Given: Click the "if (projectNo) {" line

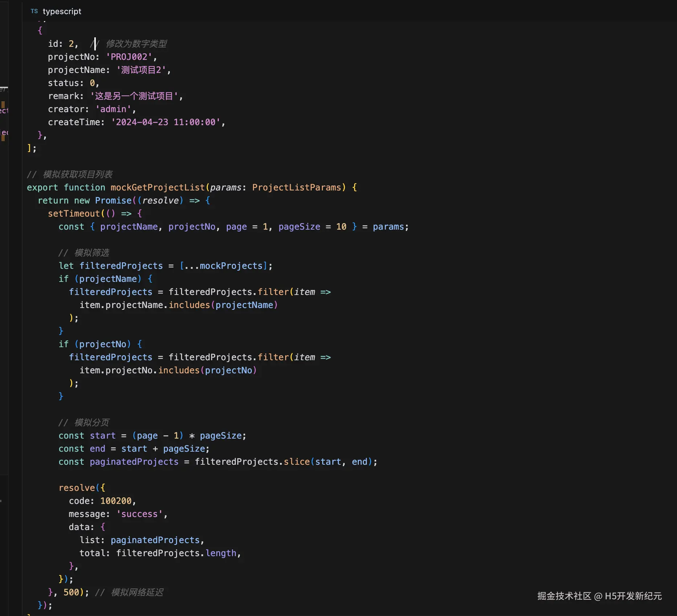Looking at the screenshot, I should [100, 344].
